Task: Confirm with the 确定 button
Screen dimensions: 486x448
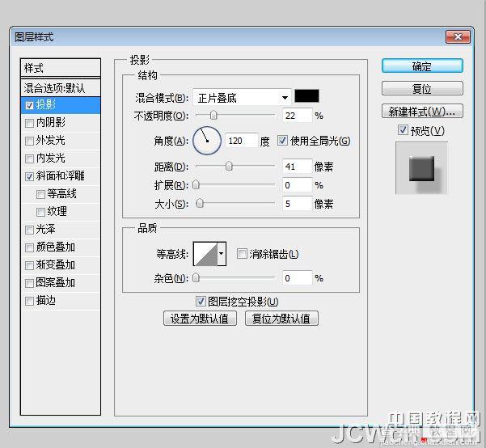Action: point(422,66)
